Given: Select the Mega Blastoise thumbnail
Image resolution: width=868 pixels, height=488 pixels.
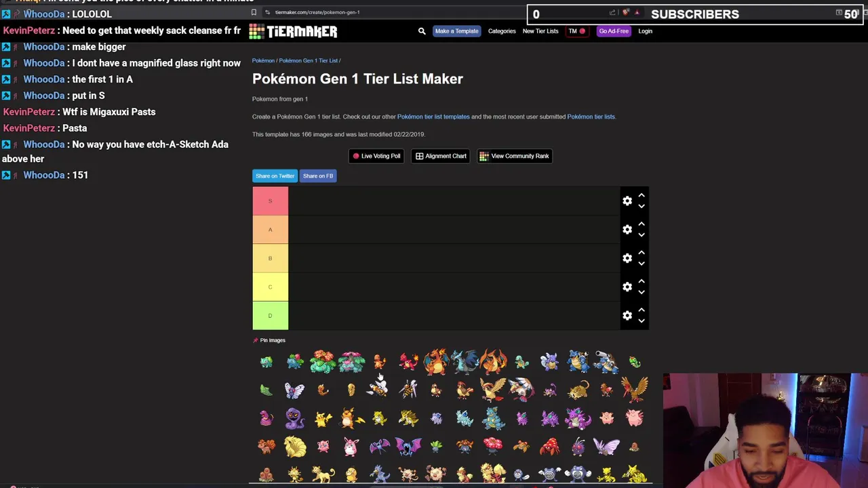Looking at the screenshot, I should pos(606,362).
